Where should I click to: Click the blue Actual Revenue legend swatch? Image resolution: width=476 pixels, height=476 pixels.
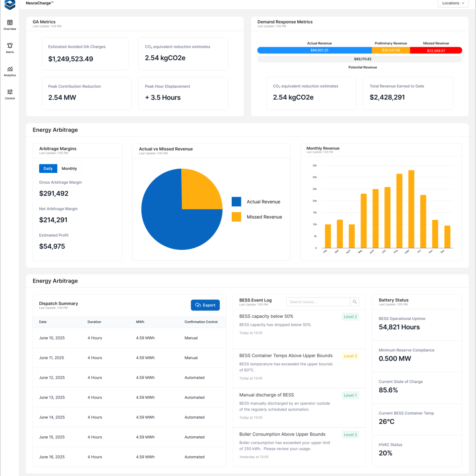236,202
